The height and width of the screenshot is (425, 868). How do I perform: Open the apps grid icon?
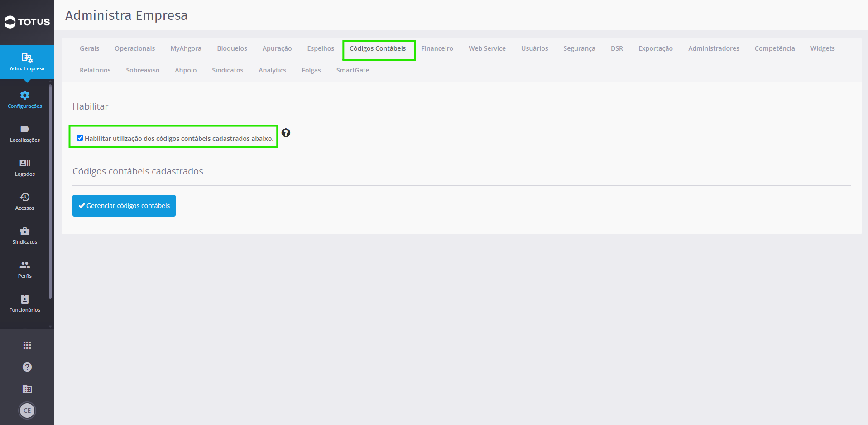[27, 345]
